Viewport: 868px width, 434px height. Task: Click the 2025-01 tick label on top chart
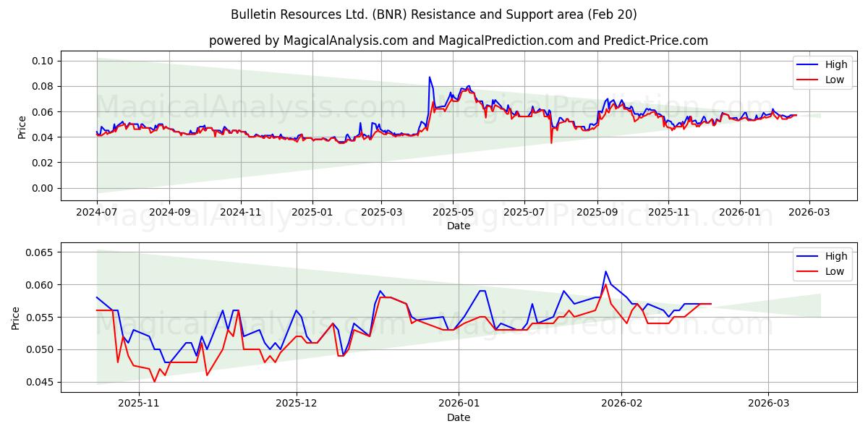pos(312,213)
